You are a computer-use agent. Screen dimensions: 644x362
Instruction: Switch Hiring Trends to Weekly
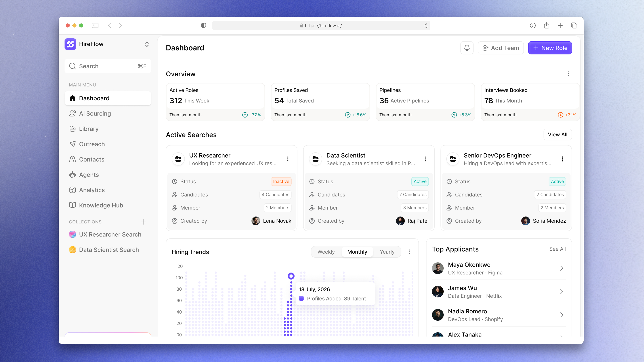click(x=326, y=252)
